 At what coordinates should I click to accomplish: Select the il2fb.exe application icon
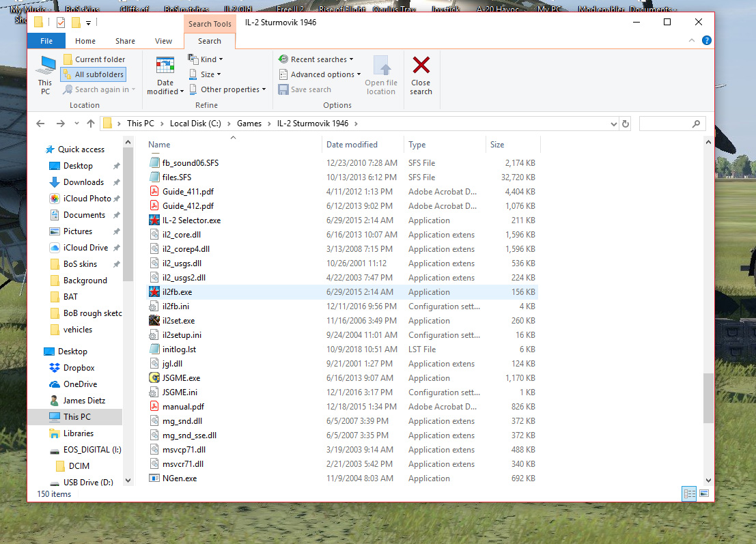[154, 292]
